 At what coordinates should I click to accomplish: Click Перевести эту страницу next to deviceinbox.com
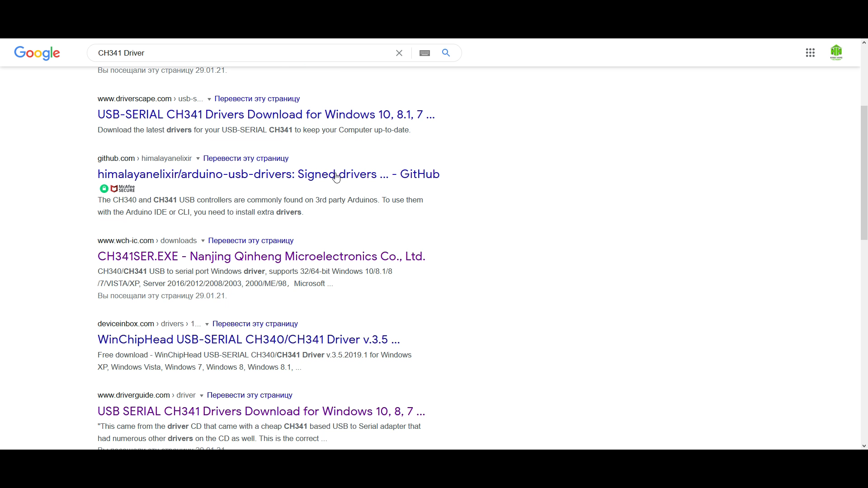255,324
